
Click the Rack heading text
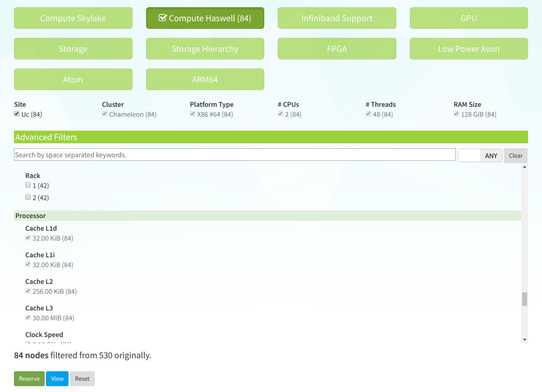[33, 176]
